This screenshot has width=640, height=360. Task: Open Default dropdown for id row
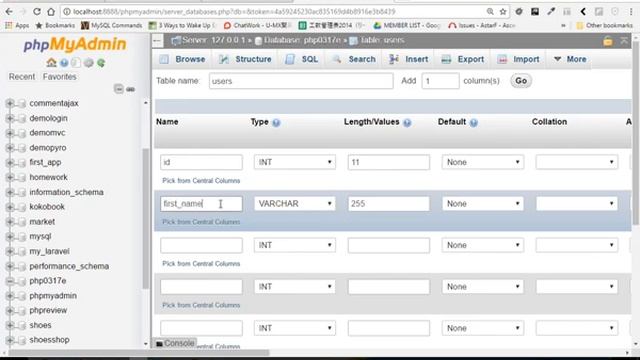(x=483, y=162)
